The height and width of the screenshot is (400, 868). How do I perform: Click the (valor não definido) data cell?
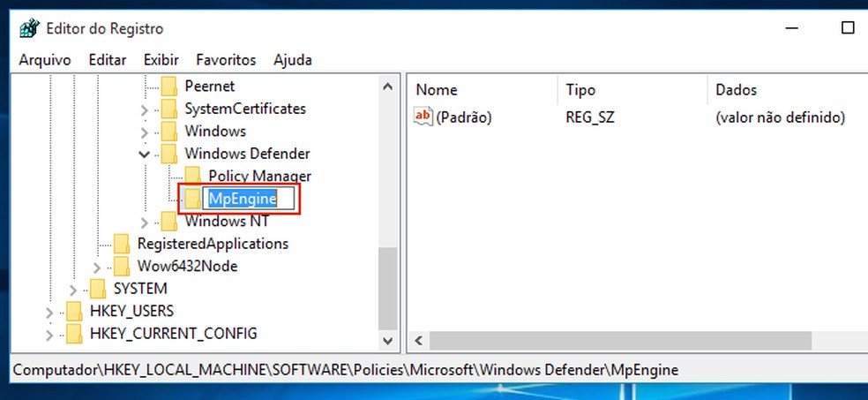click(780, 117)
